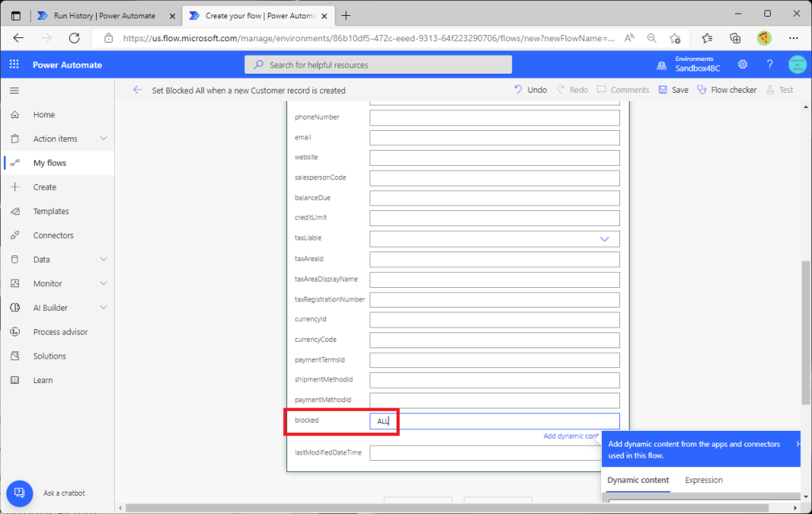Click the website input field
The width and height of the screenshot is (812, 514).
(x=495, y=158)
